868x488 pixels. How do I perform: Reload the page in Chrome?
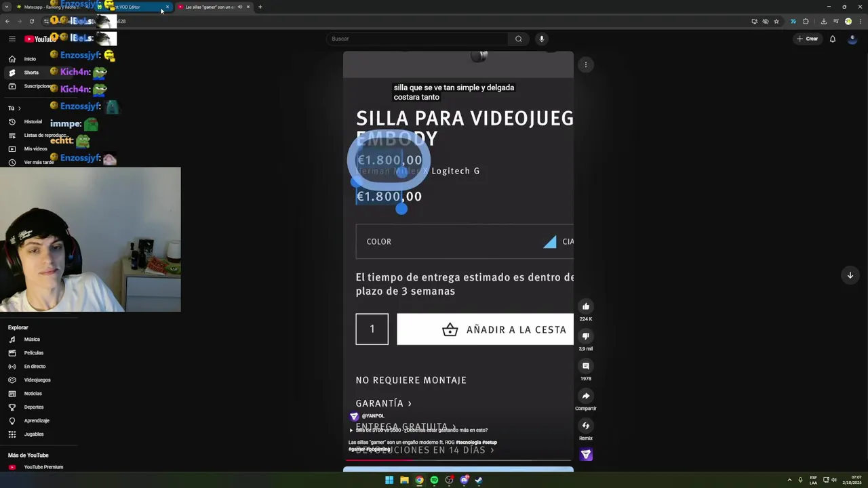[31, 21]
